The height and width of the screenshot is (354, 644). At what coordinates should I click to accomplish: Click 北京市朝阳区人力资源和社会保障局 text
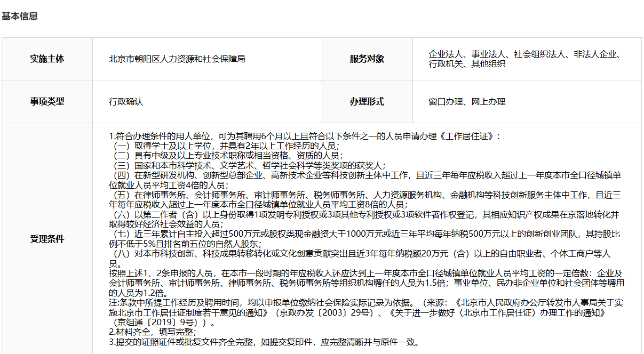[177, 59]
